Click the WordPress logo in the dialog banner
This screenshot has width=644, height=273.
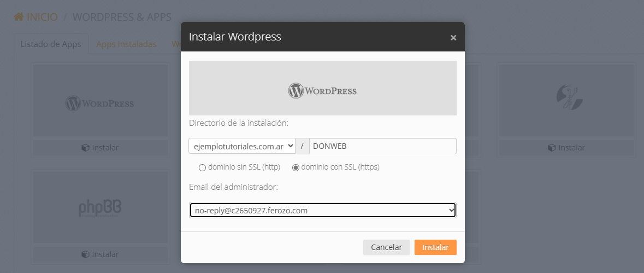(x=322, y=90)
